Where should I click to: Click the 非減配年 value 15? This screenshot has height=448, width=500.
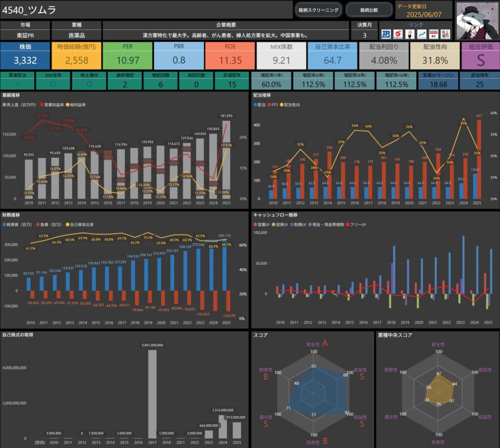232,84
